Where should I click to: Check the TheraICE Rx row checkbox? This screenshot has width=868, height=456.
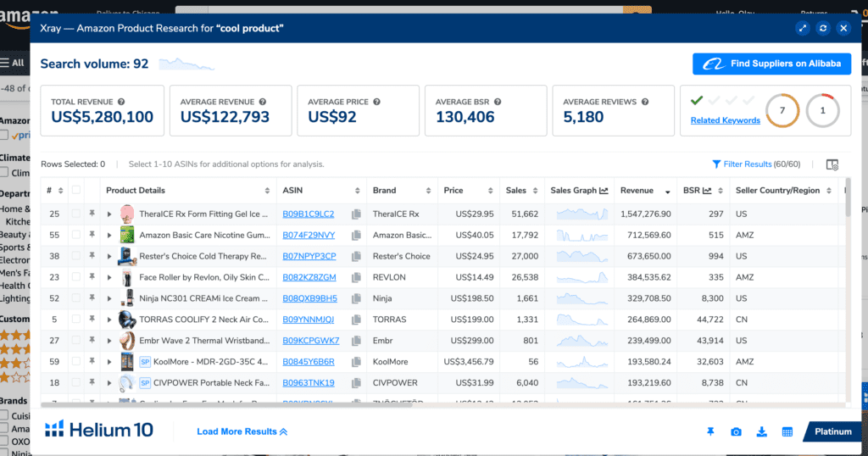click(x=75, y=214)
